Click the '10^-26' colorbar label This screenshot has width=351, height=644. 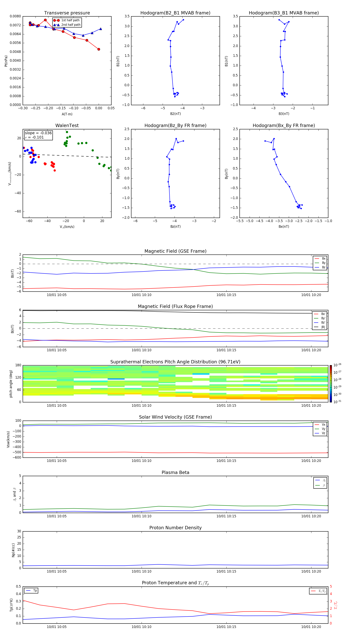(337, 365)
